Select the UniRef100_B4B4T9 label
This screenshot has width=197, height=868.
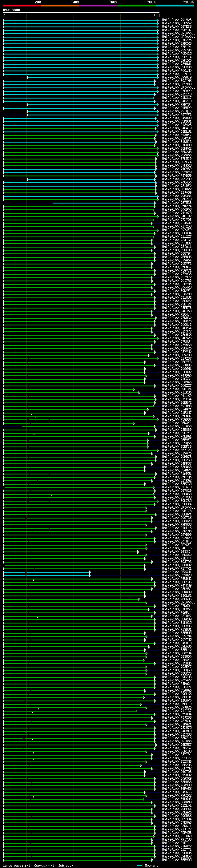click(177, 128)
